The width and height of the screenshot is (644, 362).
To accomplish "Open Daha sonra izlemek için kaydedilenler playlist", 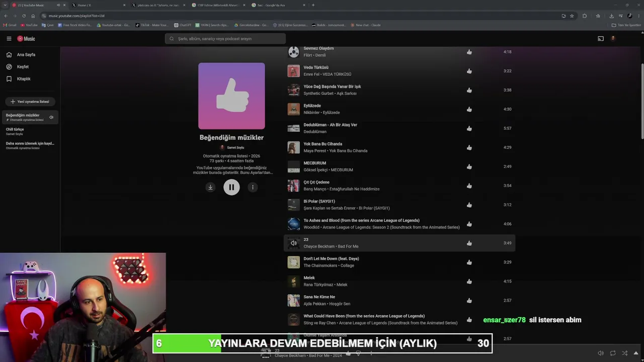I will (30, 145).
